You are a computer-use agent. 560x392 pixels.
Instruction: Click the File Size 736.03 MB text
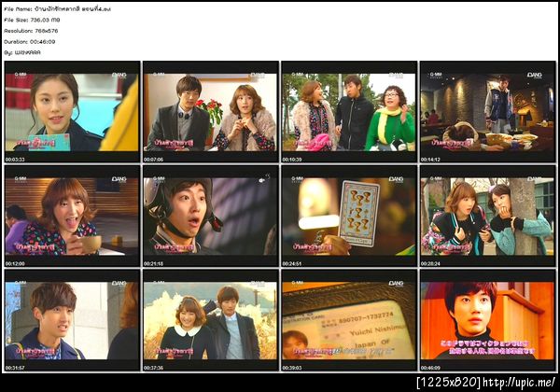click(x=32, y=20)
